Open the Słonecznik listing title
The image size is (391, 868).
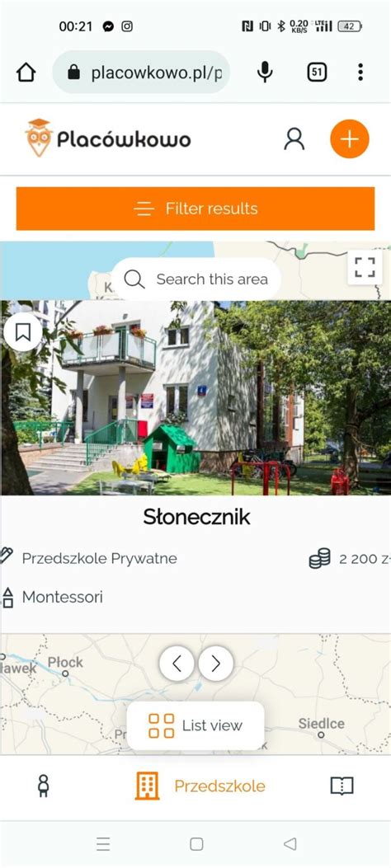point(196,517)
